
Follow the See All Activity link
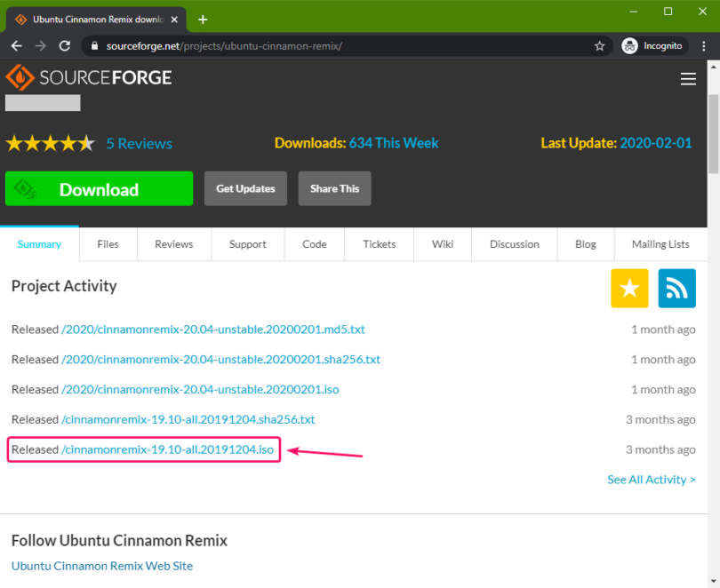(651, 480)
